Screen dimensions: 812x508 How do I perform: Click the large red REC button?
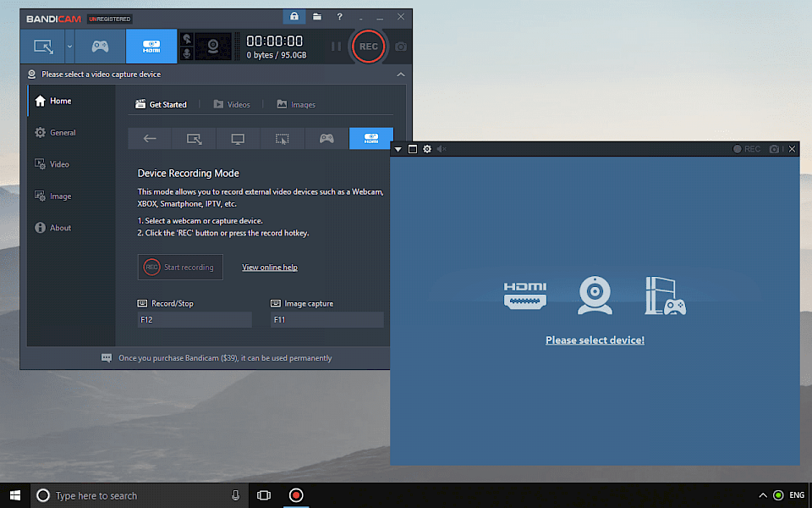(x=368, y=47)
